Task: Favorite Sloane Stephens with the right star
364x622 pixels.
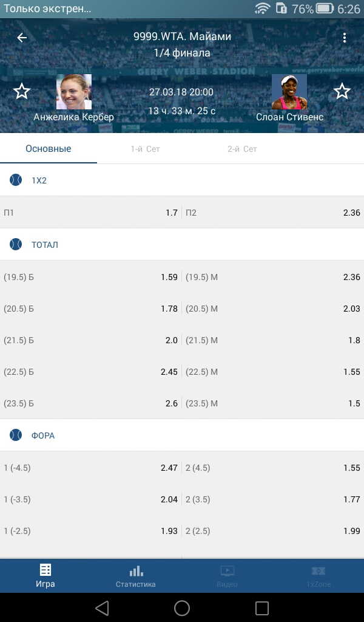Action: tap(342, 92)
